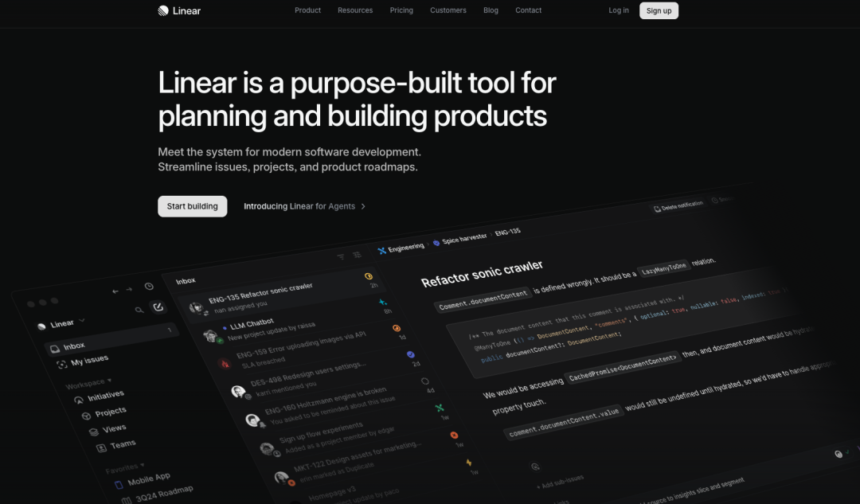The width and height of the screenshot is (860, 504).
Task: Click the Log in link
Action: point(619,10)
